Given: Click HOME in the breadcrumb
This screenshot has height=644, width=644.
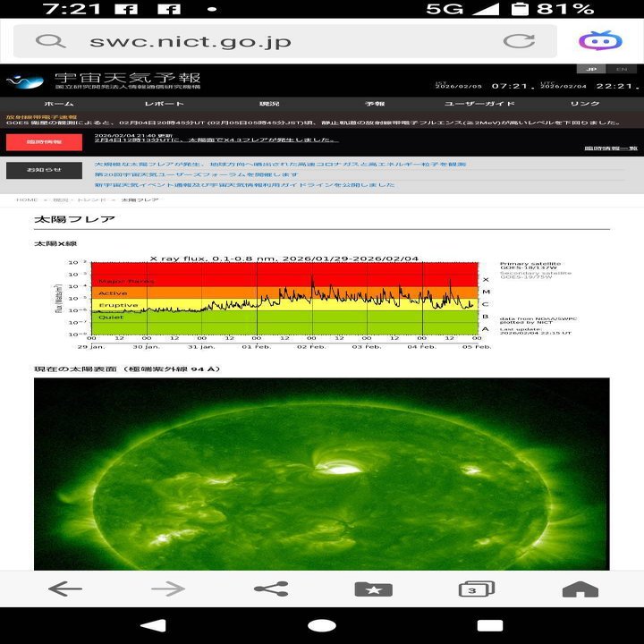Looking at the screenshot, I should coord(27,200).
